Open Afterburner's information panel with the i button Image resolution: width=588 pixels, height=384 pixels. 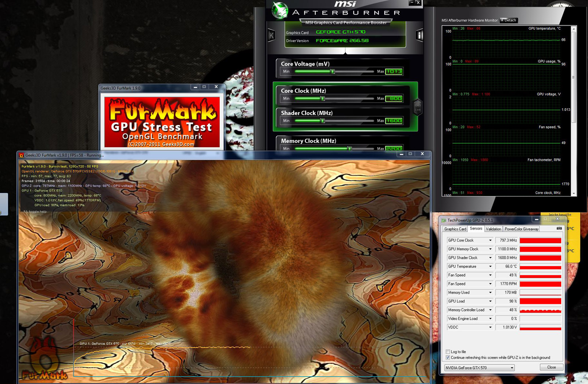[x=419, y=35]
